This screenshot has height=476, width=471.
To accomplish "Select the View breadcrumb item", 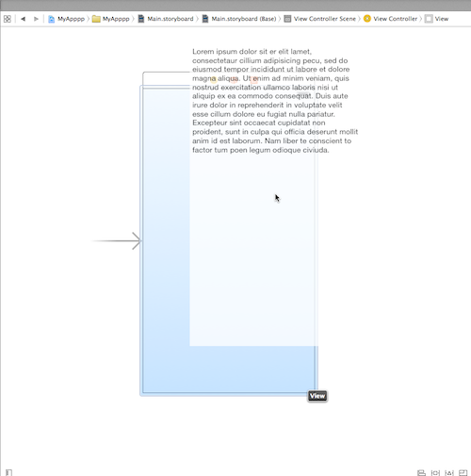I will coord(436,19).
